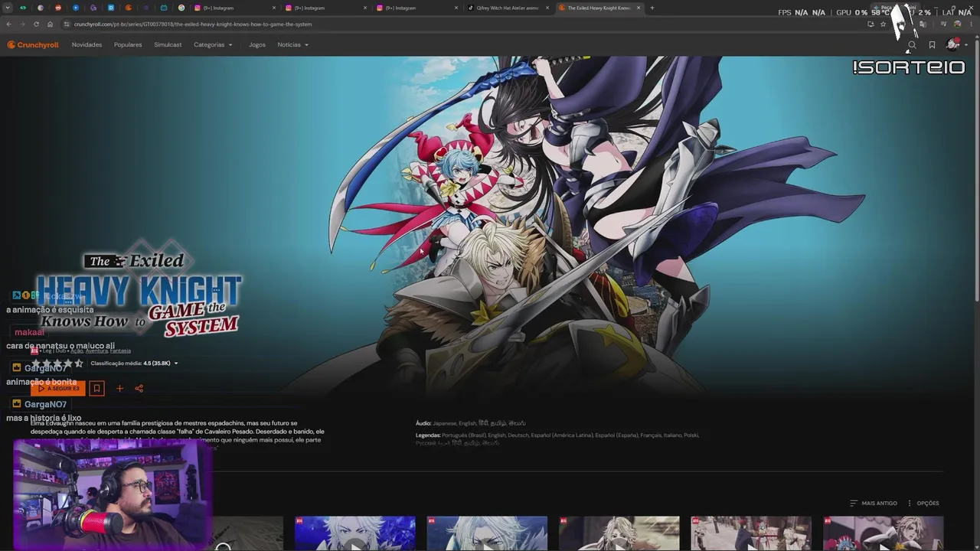The image size is (980, 551).
Task: Open a new browser tab
Action: tap(652, 8)
